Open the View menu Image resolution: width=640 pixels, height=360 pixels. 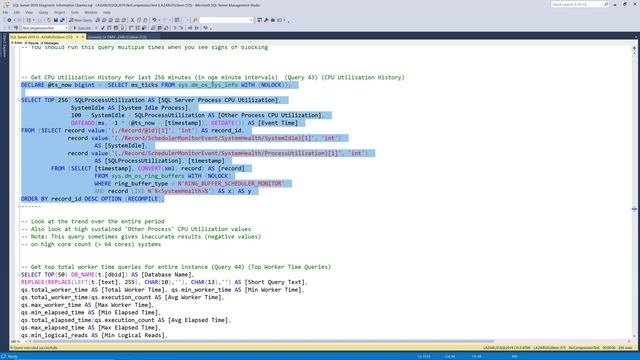(29, 12)
